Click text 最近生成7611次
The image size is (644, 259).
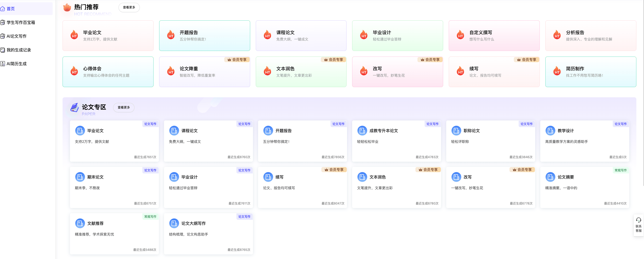tap(239, 203)
